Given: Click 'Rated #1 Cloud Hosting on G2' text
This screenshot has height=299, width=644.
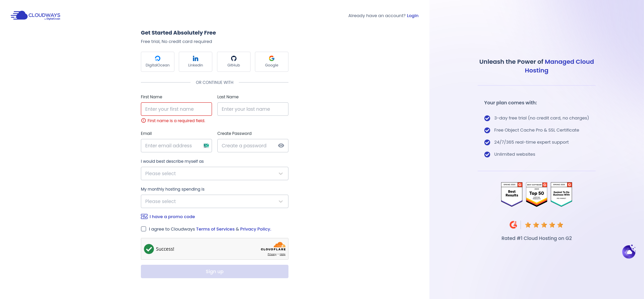Looking at the screenshot, I should click(x=537, y=238).
